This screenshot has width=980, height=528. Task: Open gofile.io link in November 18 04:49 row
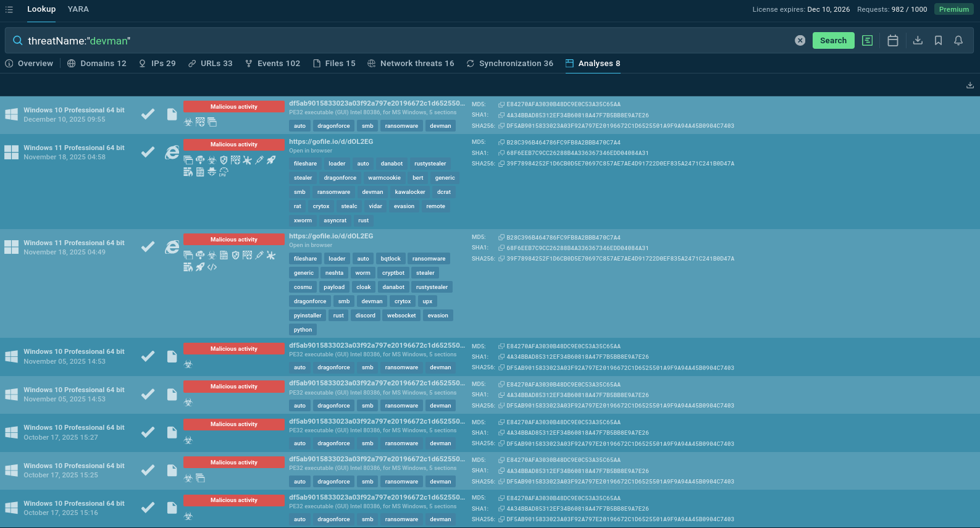(331, 236)
